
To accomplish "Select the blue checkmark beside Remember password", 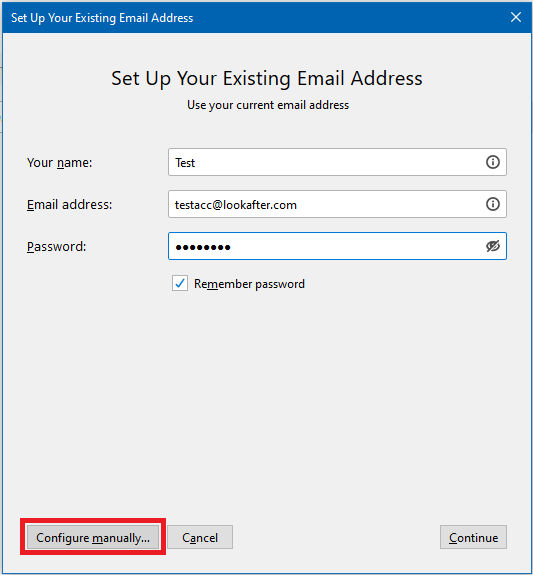I will click(x=180, y=283).
